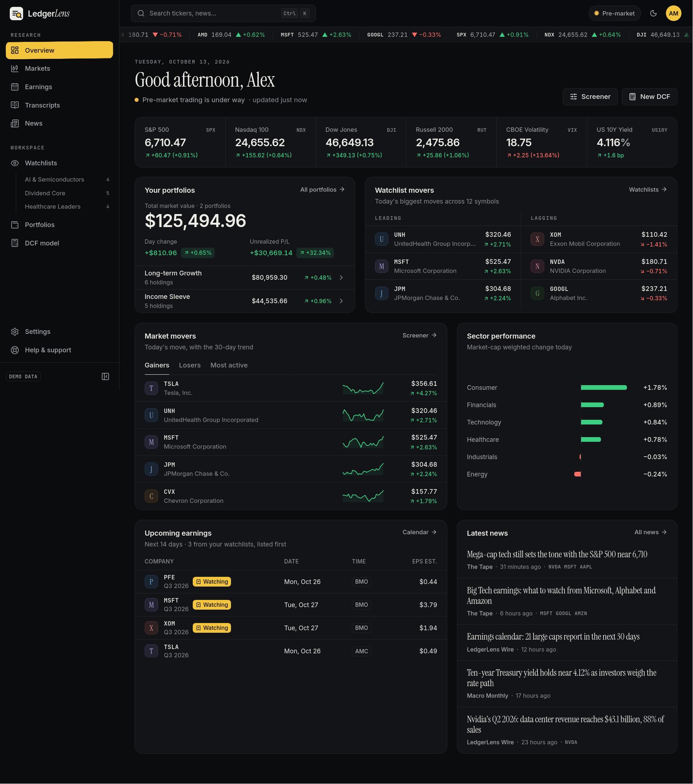Click the Transcripts book icon
This screenshot has width=693, height=784.
(15, 105)
